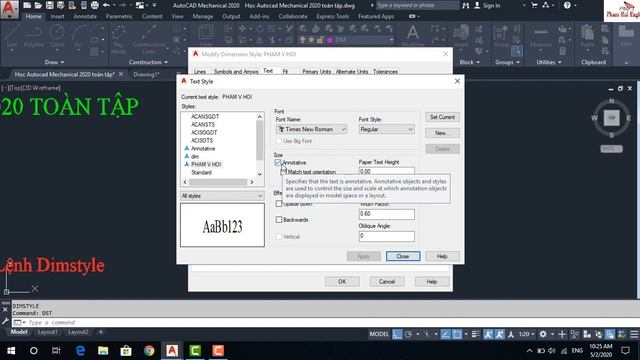This screenshot has width=640, height=360.
Task: Select the Arc tool in Draw panel
Action: click(78, 36)
